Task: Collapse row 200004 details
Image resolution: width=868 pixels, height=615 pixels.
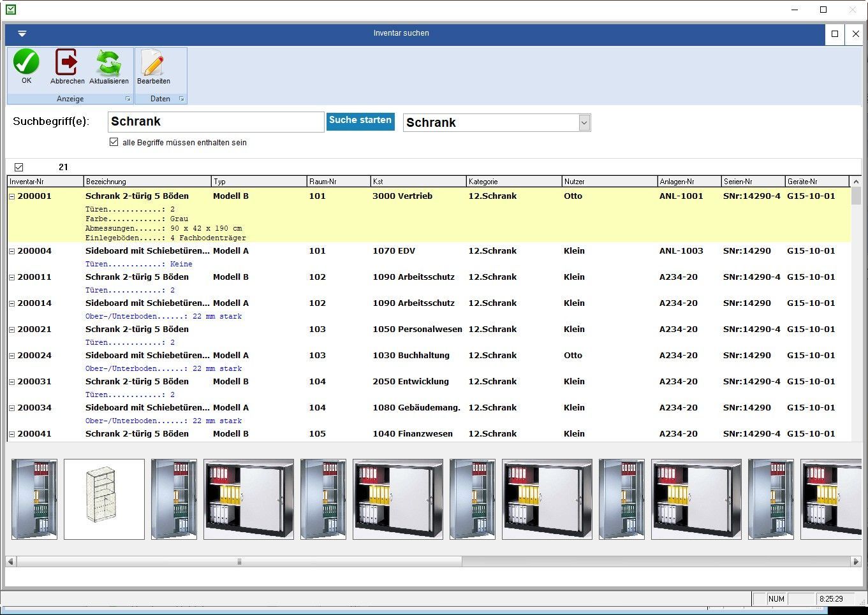Action: (11, 251)
